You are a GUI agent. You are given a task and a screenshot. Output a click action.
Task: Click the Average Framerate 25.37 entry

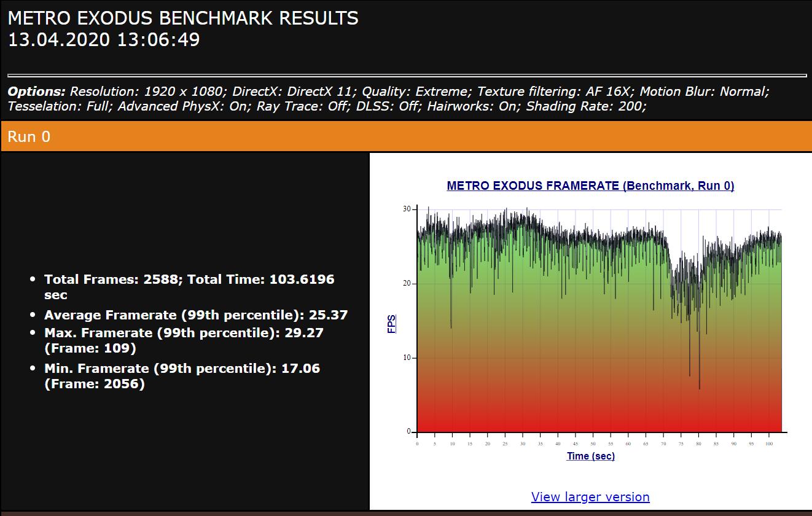(196, 315)
